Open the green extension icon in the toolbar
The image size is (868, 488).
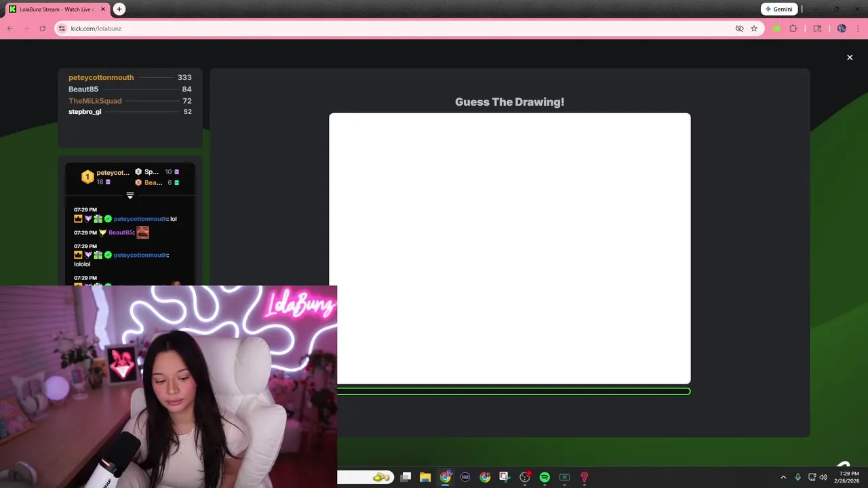click(x=776, y=28)
